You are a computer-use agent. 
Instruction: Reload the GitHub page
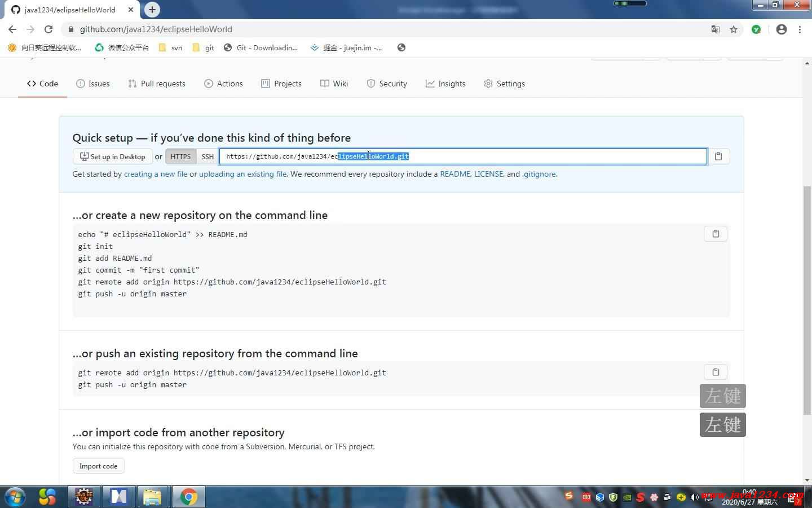(48, 29)
